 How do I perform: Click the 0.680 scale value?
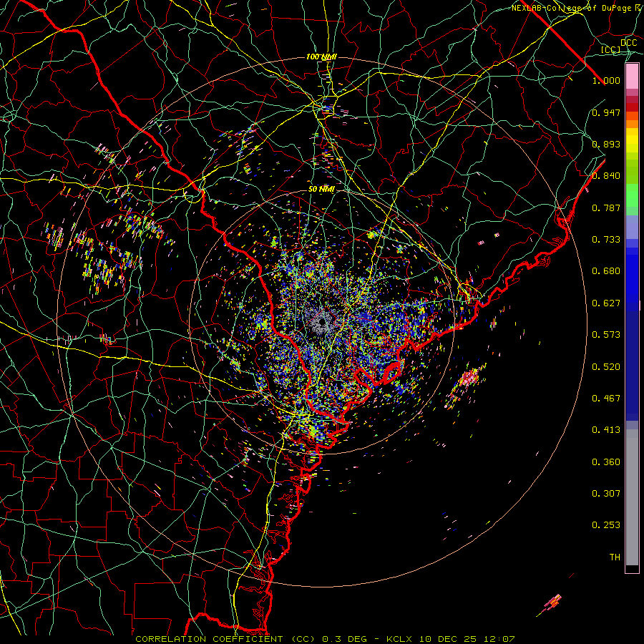pyautogui.click(x=606, y=271)
